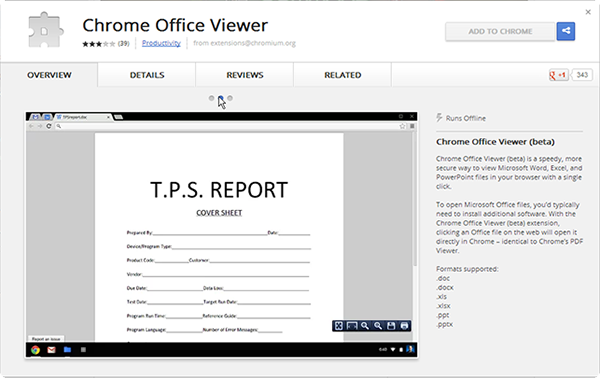Screen dimensions: 600x378
Task: Click the Runs Offline label
Action: click(x=466, y=118)
